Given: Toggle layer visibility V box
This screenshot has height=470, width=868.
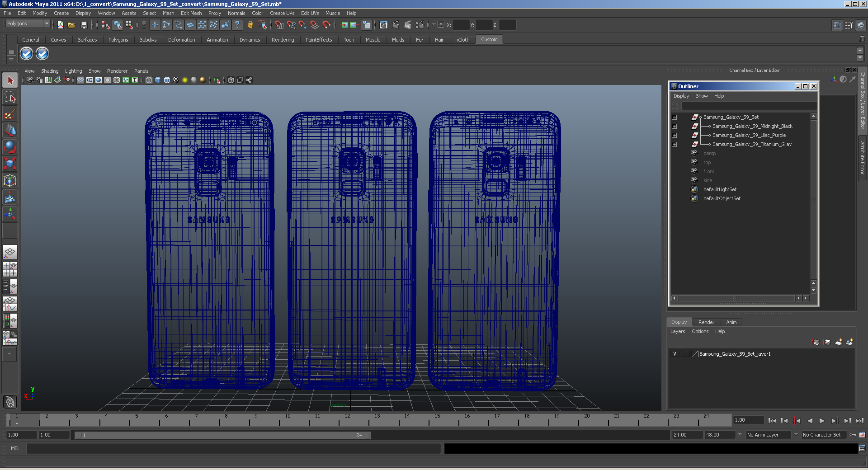Looking at the screenshot, I should click(x=675, y=354).
